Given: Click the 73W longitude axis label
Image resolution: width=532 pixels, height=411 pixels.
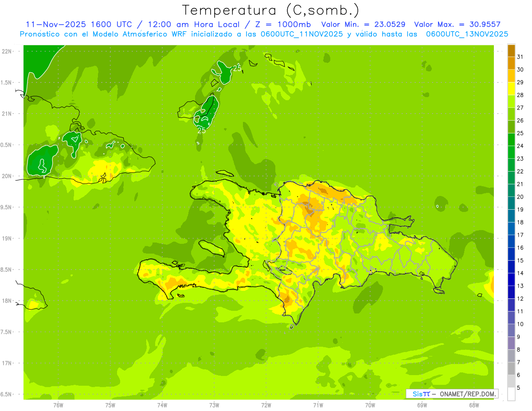Looking at the screenshot, I should click(x=214, y=405).
